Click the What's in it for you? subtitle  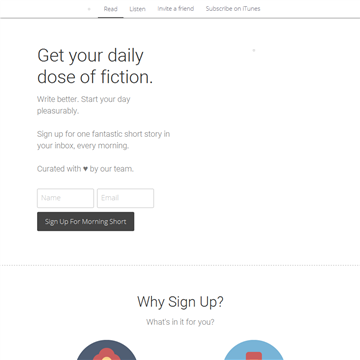pyautogui.click(x=180, y=322)
